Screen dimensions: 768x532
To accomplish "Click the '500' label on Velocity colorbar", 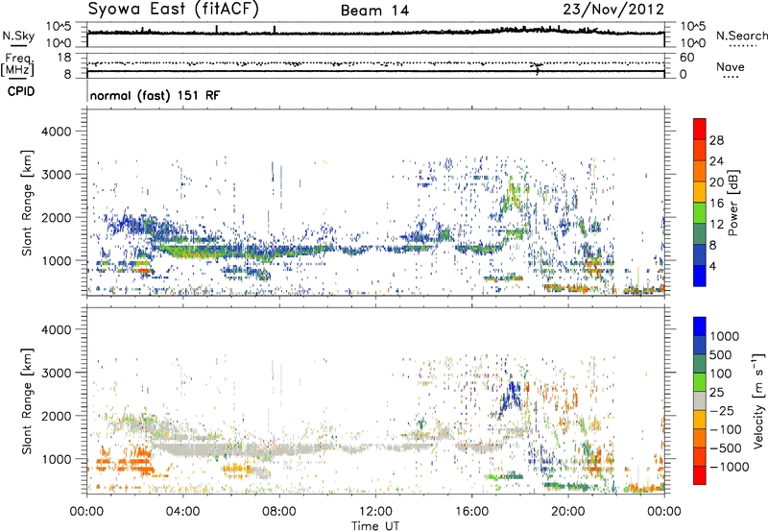I will click(x=721, y=354).
